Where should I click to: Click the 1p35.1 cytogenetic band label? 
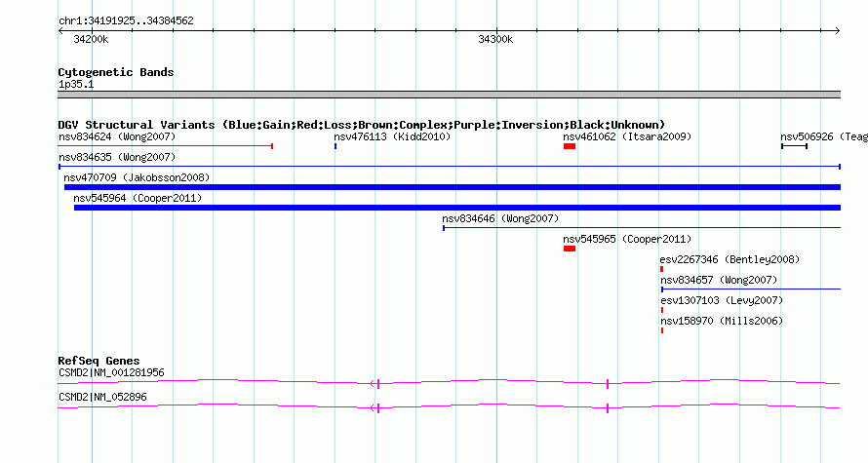pos(76,84)
